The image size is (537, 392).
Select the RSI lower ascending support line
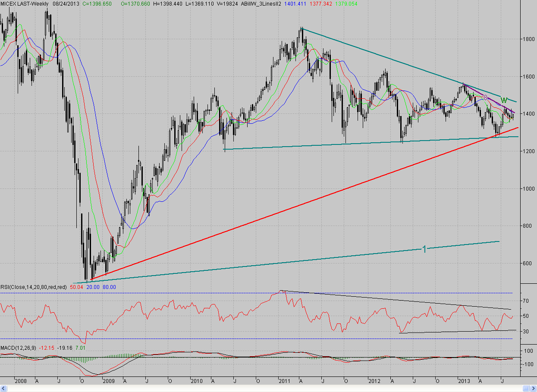[x=458, y=331]
